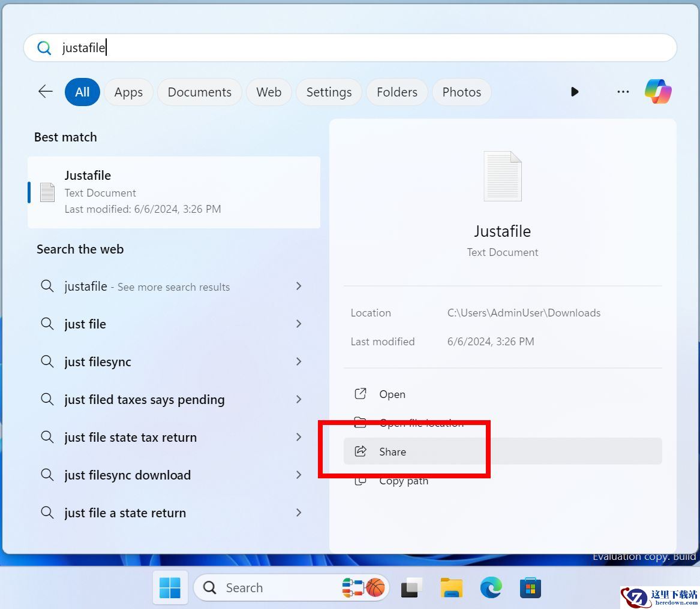Select the Justafile best match result
This screenshot has height=609, width=700.
pos(174,192)
